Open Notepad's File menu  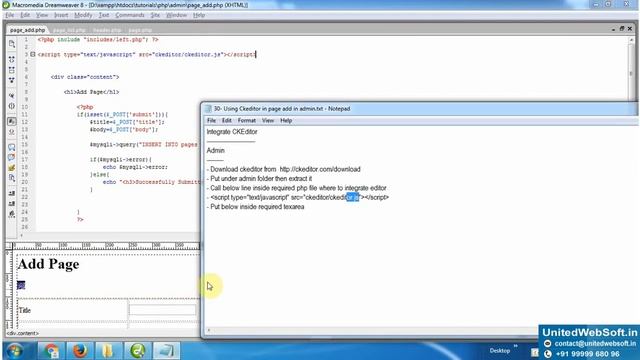click(x=211, y=120)
